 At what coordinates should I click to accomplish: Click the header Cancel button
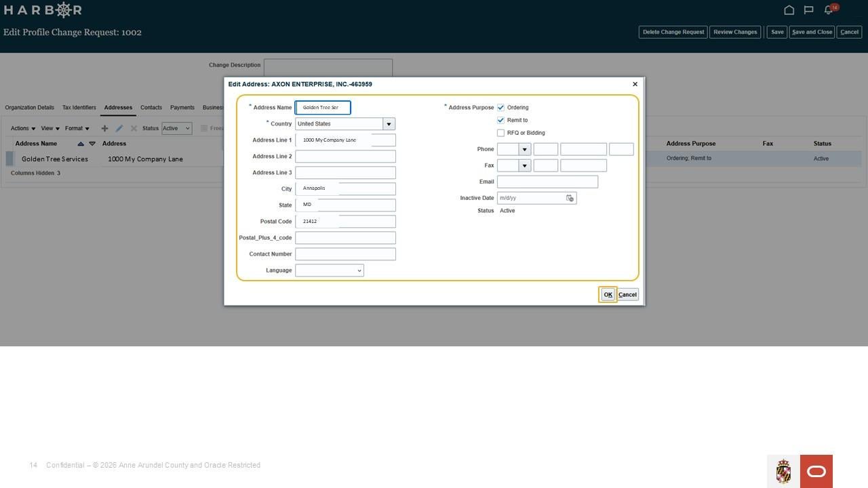(849, 32)
